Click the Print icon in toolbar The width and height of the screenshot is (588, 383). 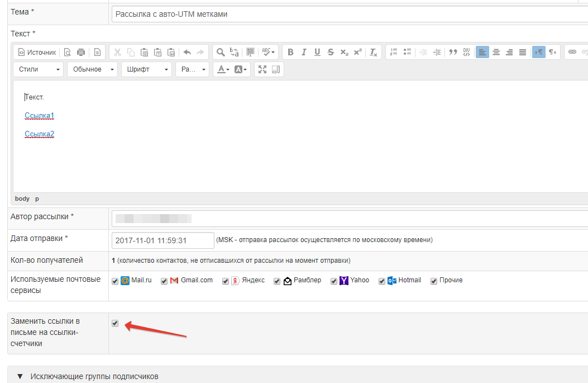click(x=81, y=52)
